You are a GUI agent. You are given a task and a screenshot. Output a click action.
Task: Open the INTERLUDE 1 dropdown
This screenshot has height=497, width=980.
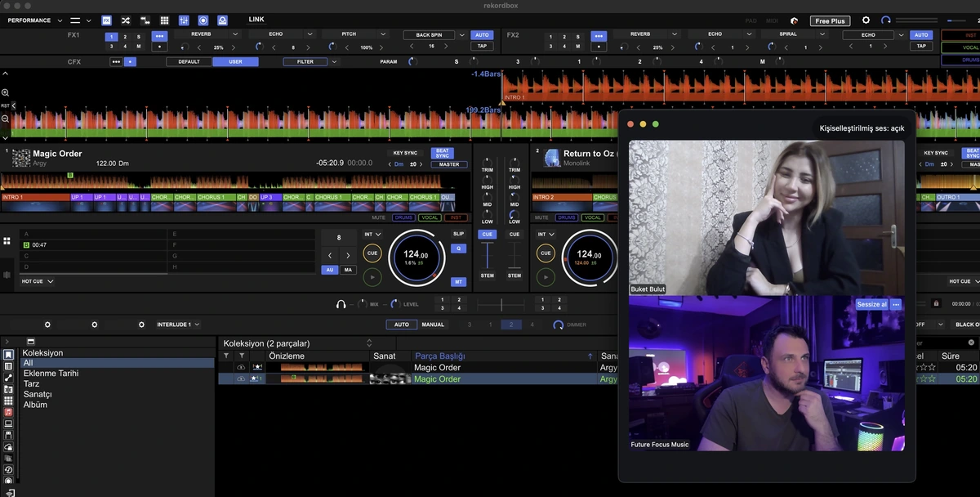point(179,325)
